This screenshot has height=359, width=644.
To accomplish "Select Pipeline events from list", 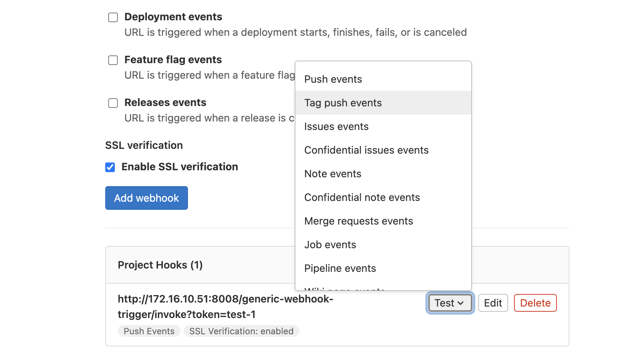I will tap(340, 269).
